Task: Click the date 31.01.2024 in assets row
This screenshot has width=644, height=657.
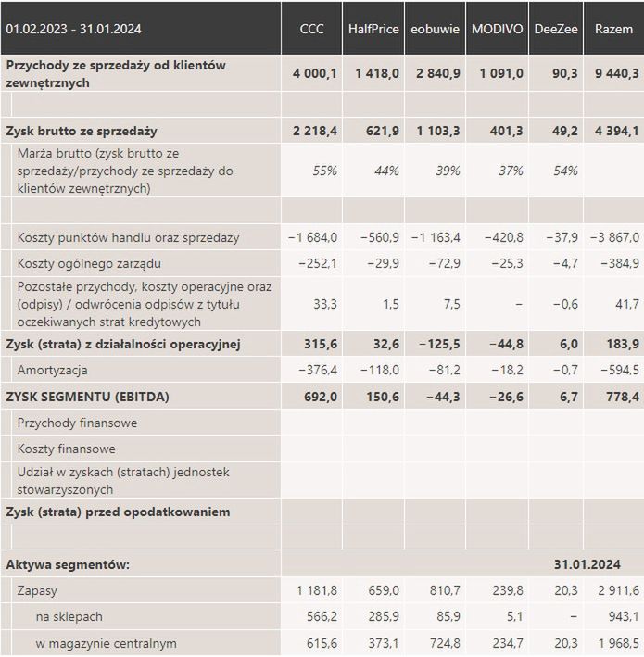Action: [x=587, y=565]
